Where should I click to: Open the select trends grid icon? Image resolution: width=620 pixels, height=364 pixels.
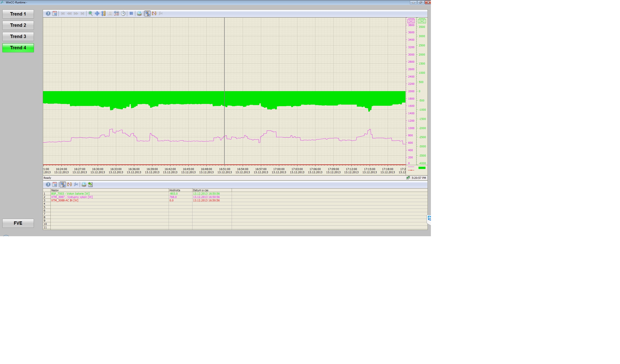tap(116, 13)
